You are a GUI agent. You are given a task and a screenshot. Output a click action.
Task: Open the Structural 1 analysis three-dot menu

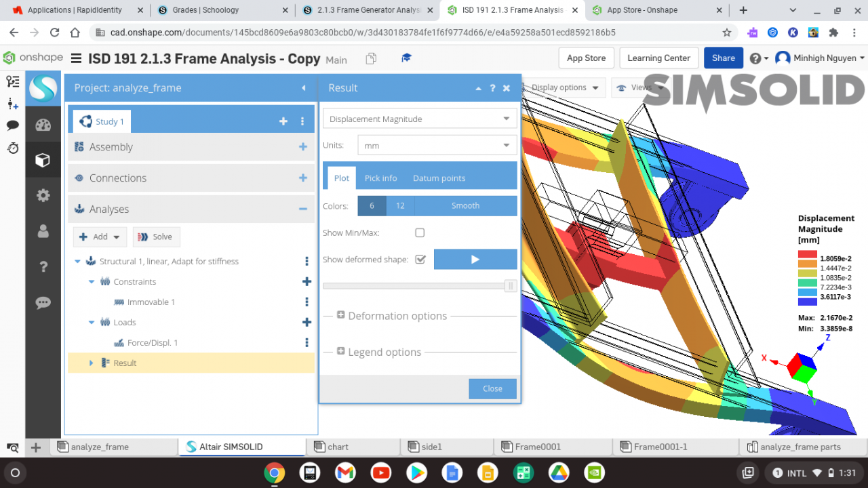point(307,261)
